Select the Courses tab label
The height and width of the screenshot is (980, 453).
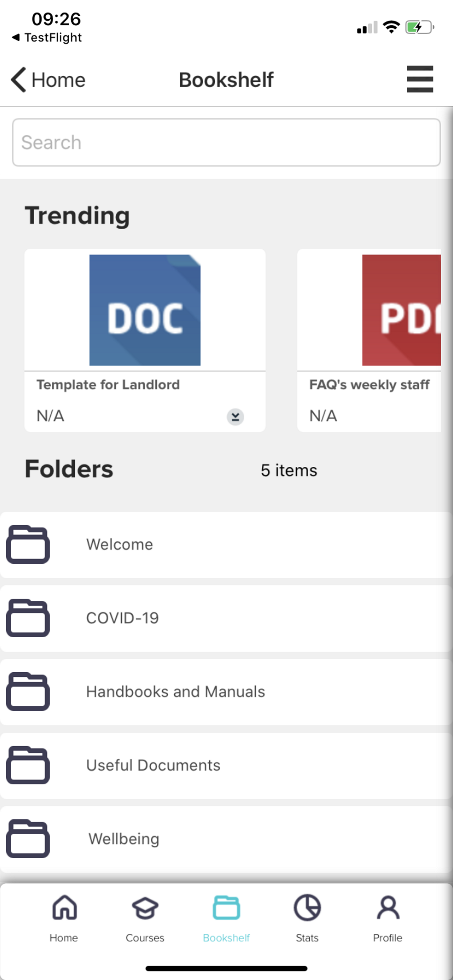coord(145,938)
